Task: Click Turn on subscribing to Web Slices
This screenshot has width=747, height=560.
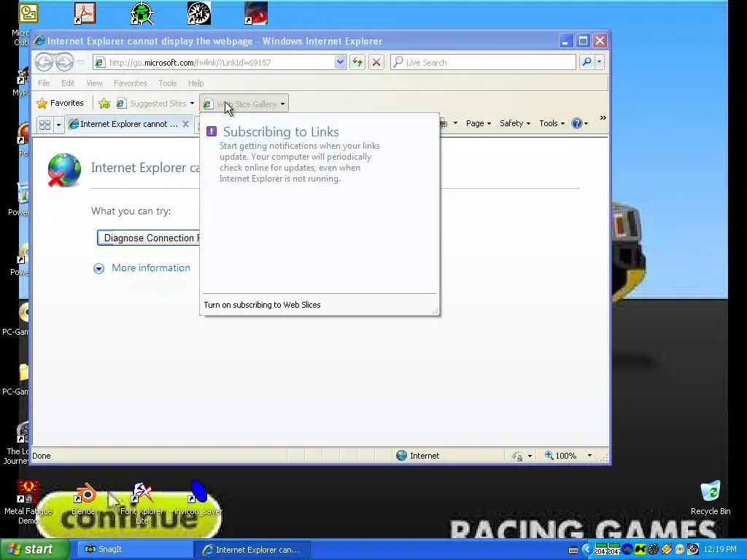Action: pos(262,305)
